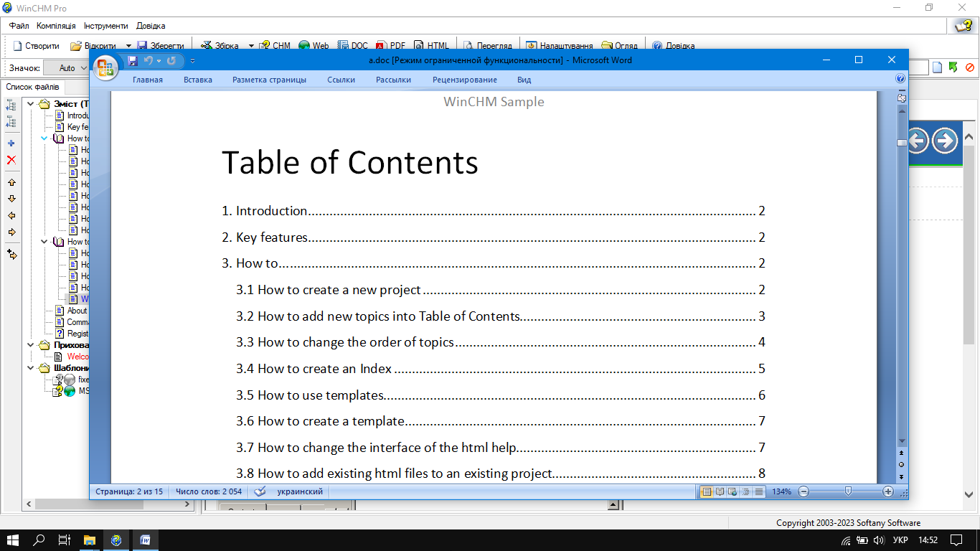Redo action in Word quick access toolbar
Viewport: 980px width, 551px height.
[171, 61]
